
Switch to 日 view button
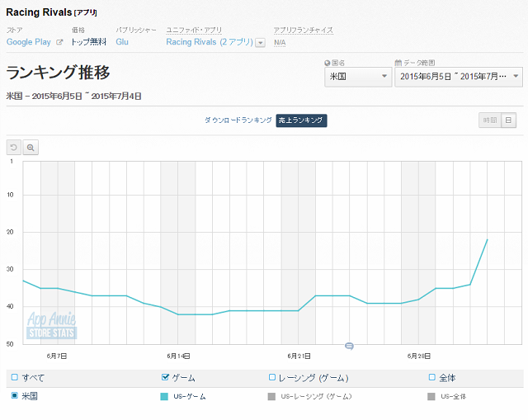(508, 120)
